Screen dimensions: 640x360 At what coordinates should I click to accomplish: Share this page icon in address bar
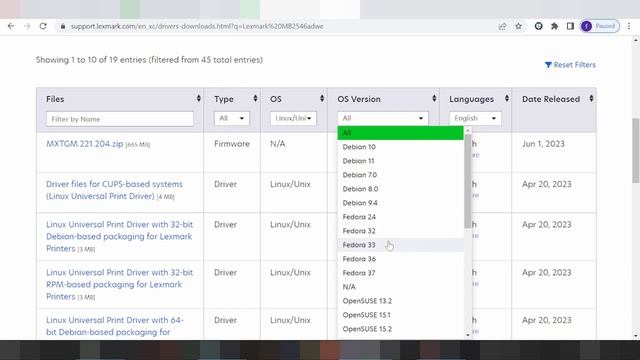(x=502, y=26)
